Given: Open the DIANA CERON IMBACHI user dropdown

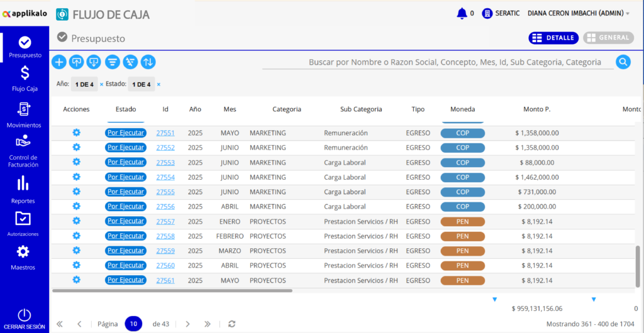Looking at the screenshot, I should (x=579, y=14).
